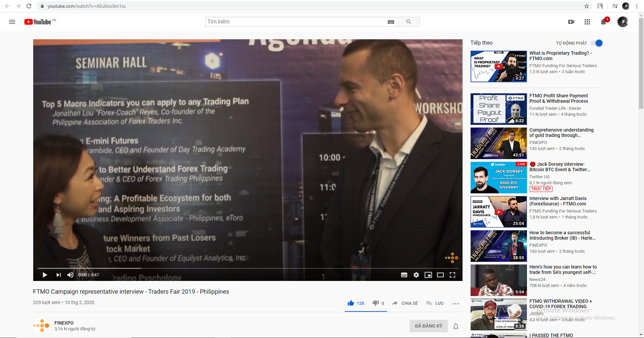
Task: Toggle channel notification bell beside subscribe
Action: click(456, 326)
